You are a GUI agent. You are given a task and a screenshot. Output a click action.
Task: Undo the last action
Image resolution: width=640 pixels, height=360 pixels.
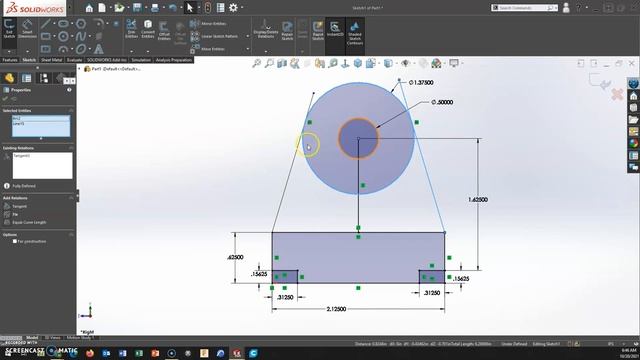pyautogui.click(x=172, y=7)
